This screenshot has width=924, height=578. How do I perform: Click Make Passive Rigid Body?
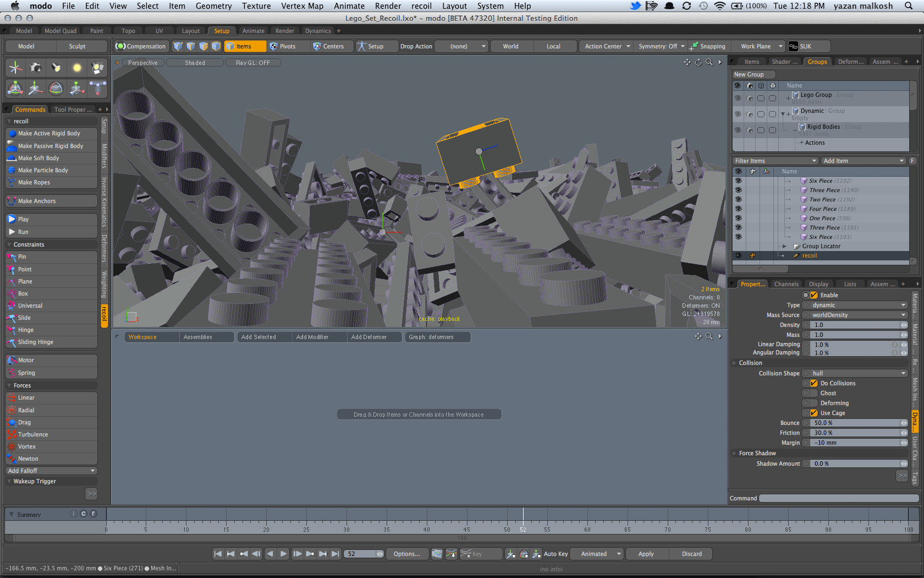(x=51, y=146)
